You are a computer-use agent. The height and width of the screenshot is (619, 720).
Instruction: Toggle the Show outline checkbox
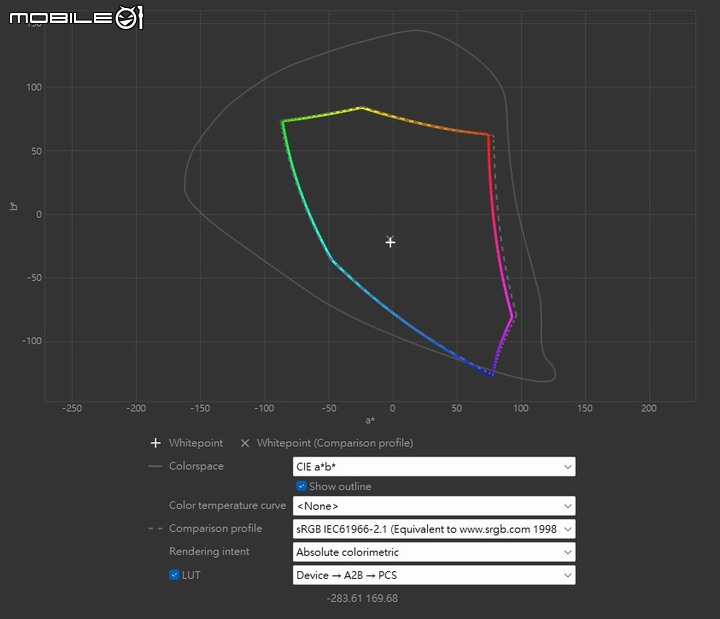point(301,486)
